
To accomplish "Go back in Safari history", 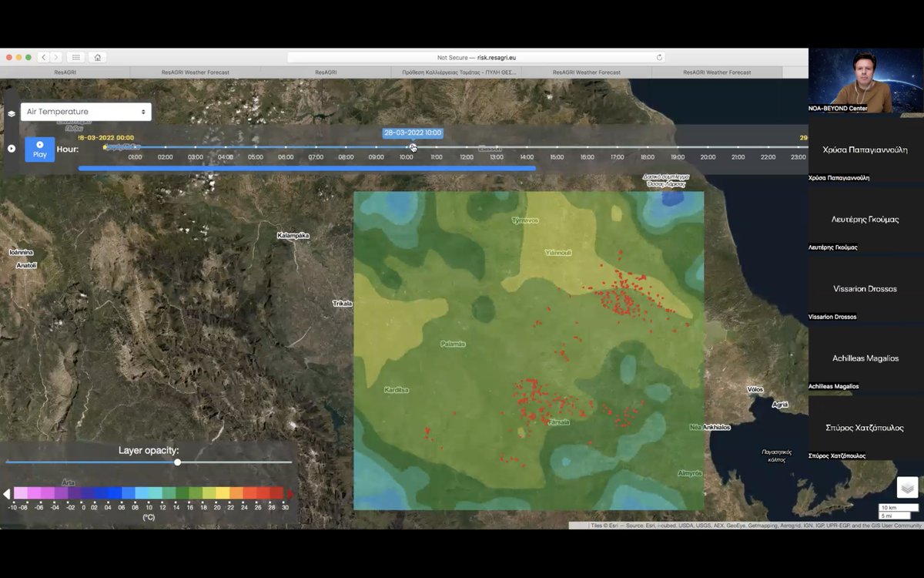I will 43,57.
